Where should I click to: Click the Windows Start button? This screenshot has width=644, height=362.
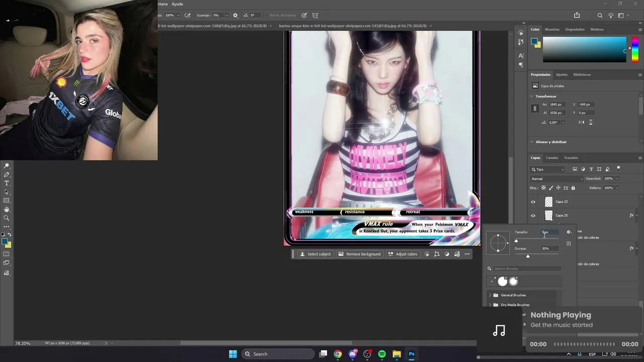tap(233, 354)
